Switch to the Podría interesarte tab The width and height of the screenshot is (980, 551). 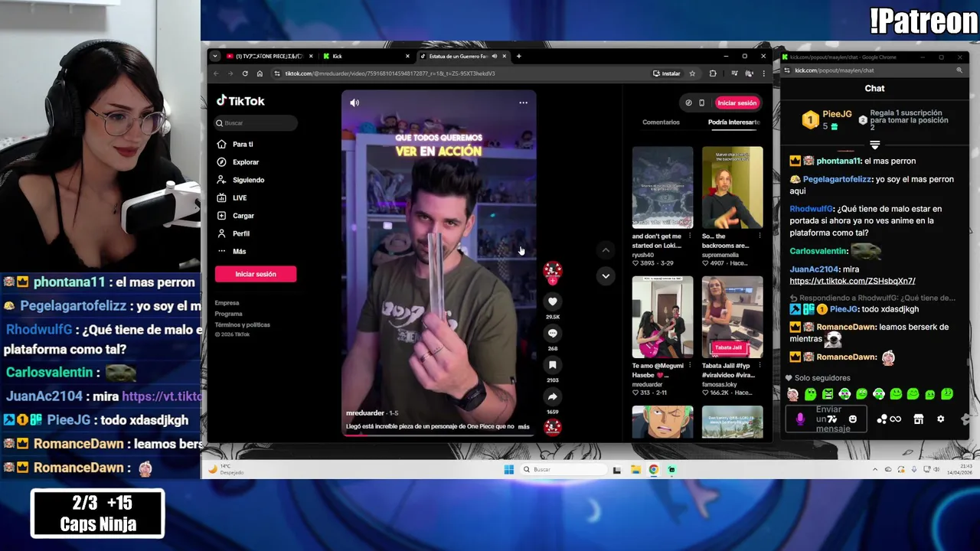733,122
